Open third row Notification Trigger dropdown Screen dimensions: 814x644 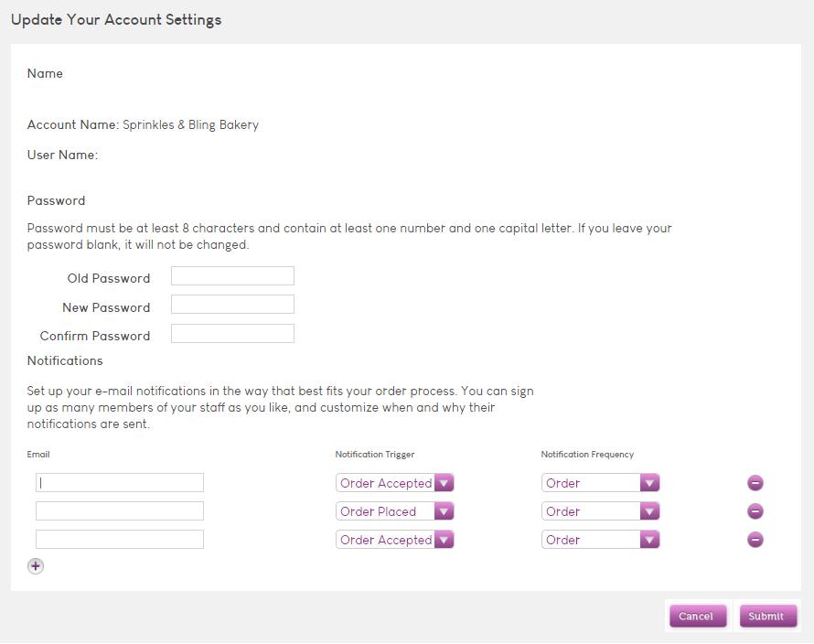394,540
